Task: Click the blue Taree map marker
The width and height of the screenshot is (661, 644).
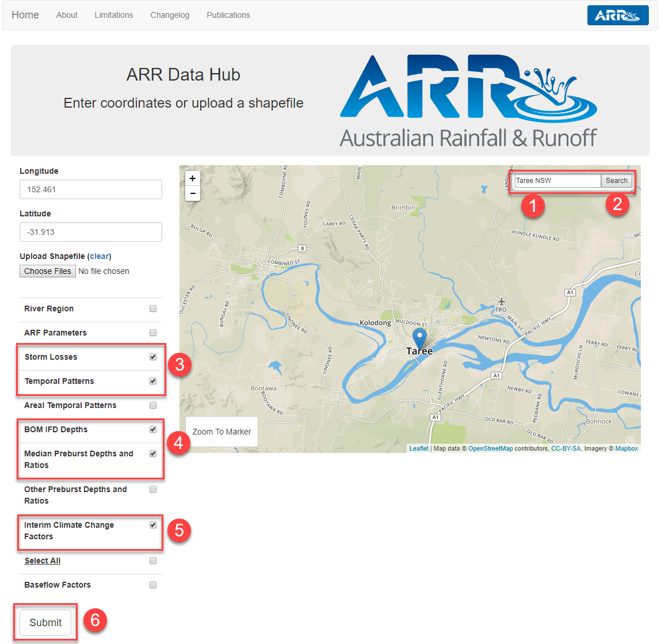Action: (x=419, y=338)
